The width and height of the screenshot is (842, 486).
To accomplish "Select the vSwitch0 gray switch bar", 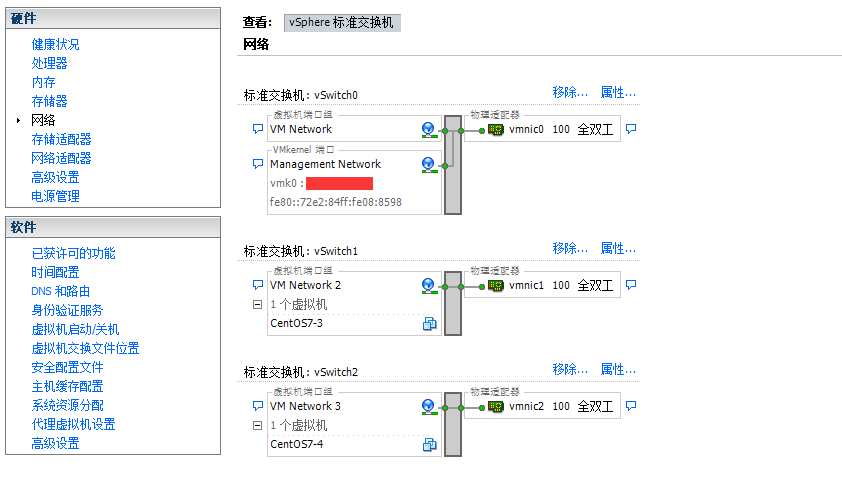I will [x=452, y=165].
